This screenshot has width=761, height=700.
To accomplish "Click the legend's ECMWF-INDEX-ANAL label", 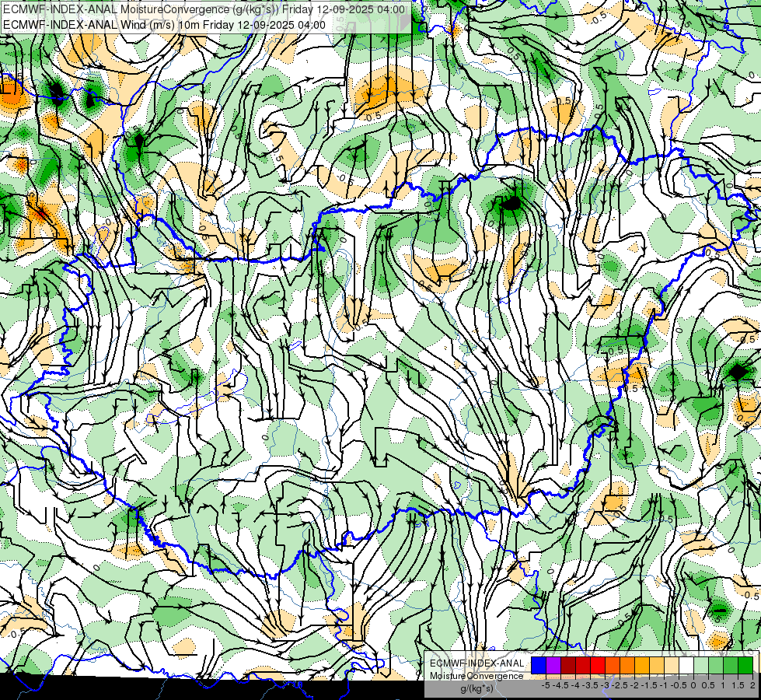I will [x=476, y=663].
